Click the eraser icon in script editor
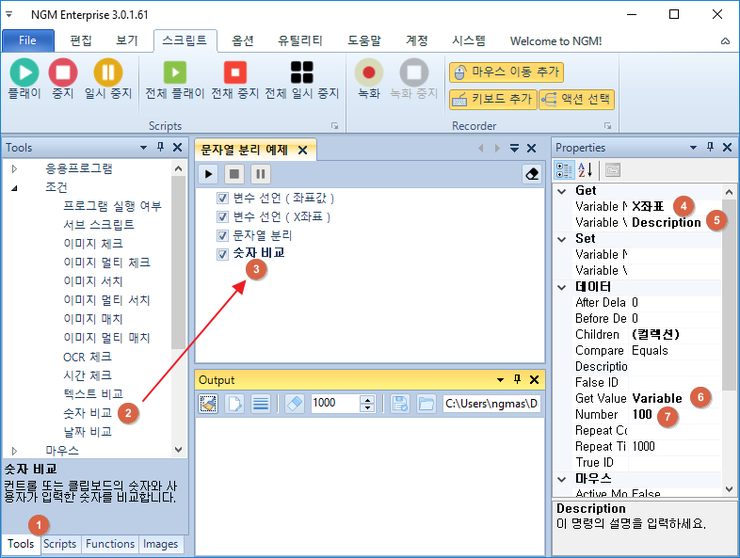Viewport: 740px width, 558px height. 532,174
